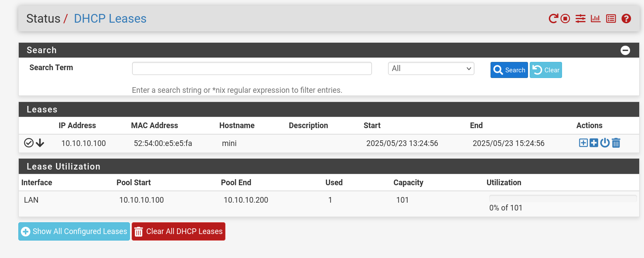Send Wake-on-LAN using the power icon

605,143
